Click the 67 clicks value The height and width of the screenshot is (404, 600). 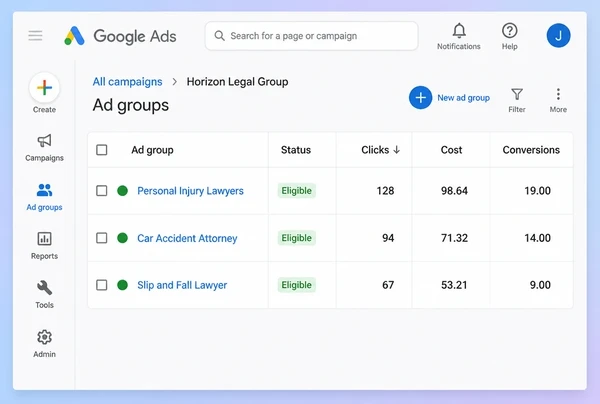[388, 285]
